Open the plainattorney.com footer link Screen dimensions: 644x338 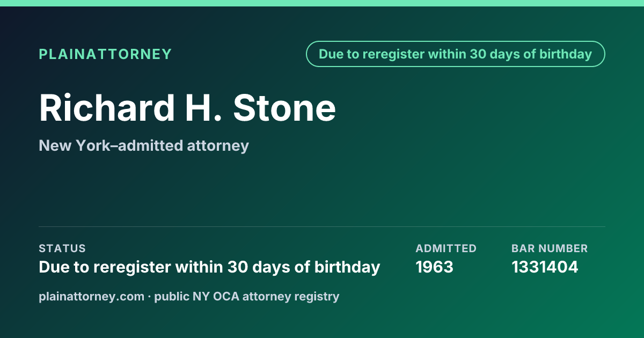92,296
